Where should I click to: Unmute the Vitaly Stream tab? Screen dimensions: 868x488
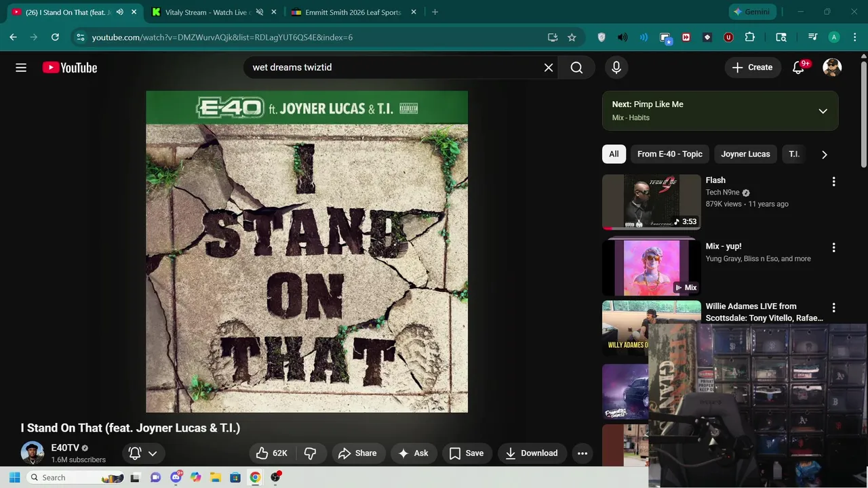pyautogui.click(x=259, y=12)
